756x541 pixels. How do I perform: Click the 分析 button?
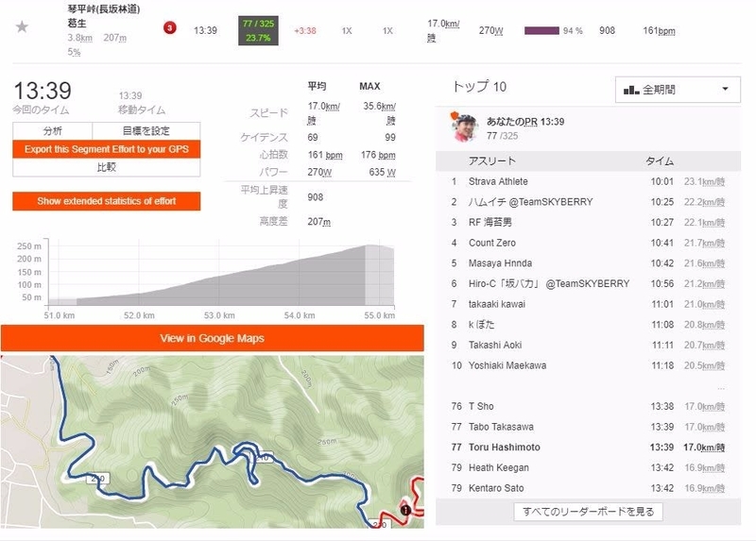tap(53, 130)
